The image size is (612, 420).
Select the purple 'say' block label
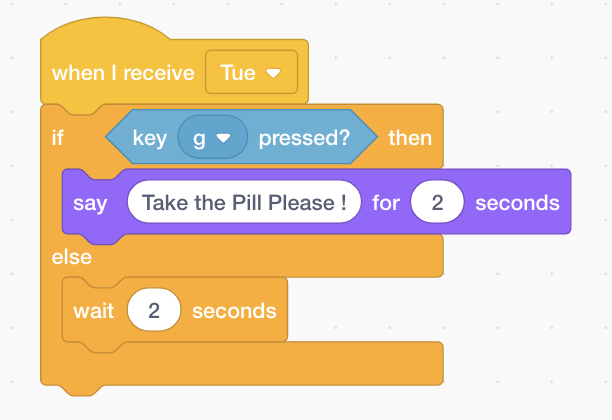tap(91, 203)
